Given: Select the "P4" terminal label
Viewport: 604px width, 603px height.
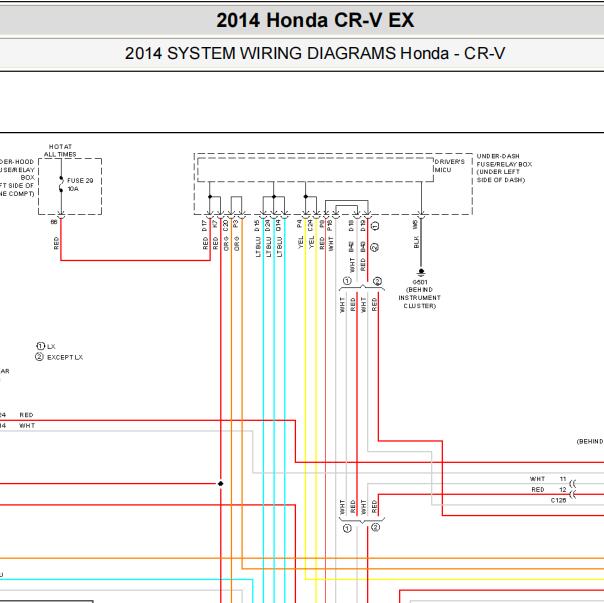Looking at the screenshot, I should tap(299, 223).
